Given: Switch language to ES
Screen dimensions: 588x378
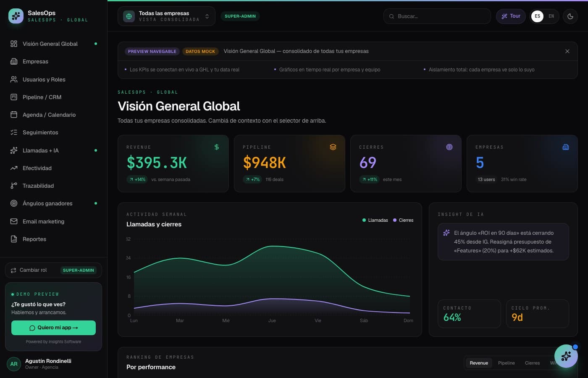Looking at the screenshot, I should tap(538, 16).
